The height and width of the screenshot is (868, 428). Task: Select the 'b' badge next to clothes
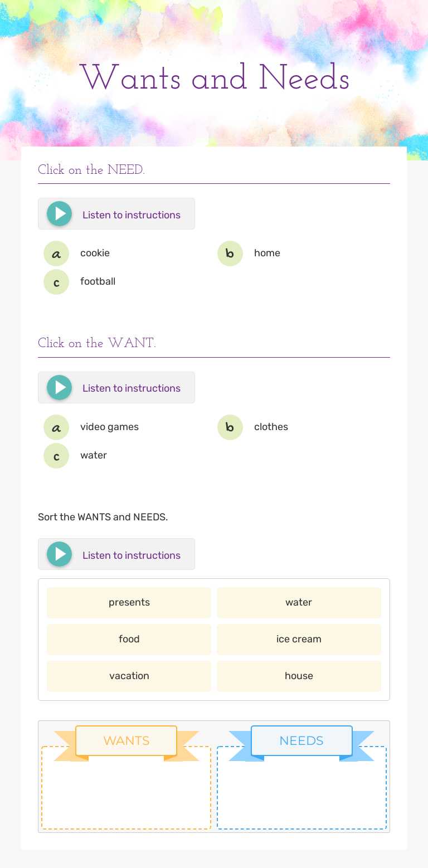(x=230, y=427)
